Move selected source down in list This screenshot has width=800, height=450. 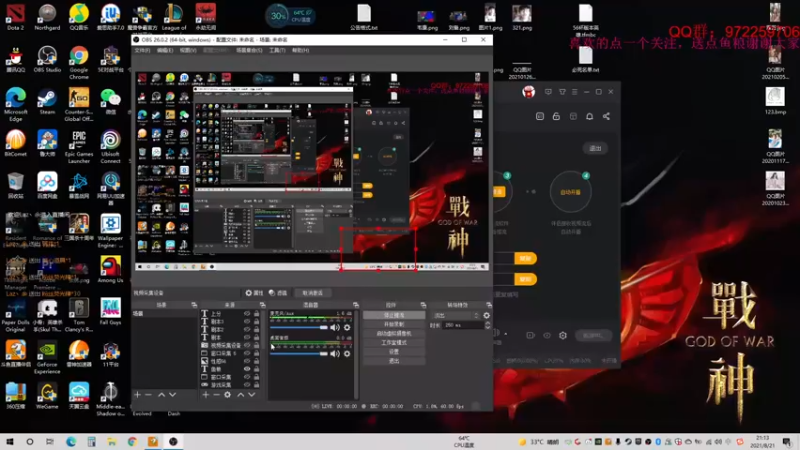(x=252, y=395)
